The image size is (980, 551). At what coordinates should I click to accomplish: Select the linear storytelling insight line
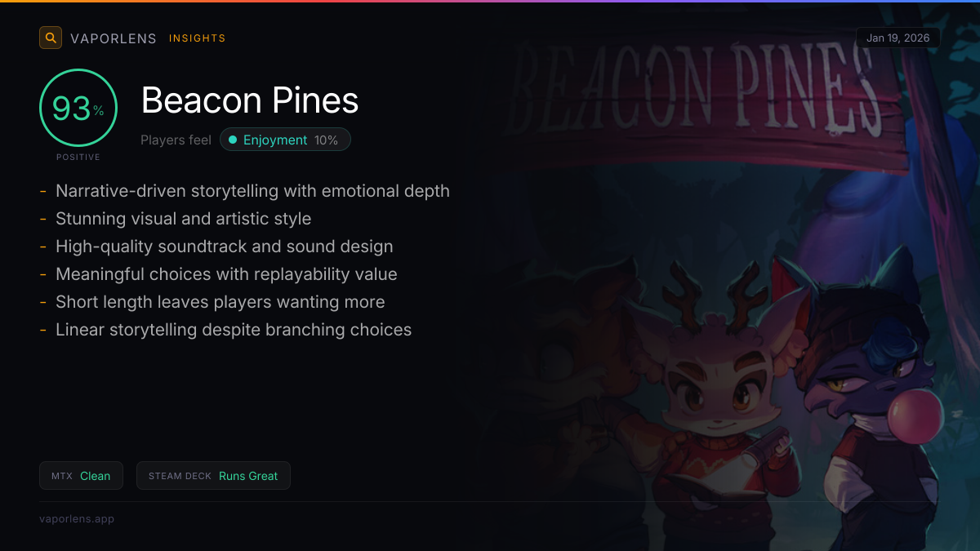pos(233,330)
